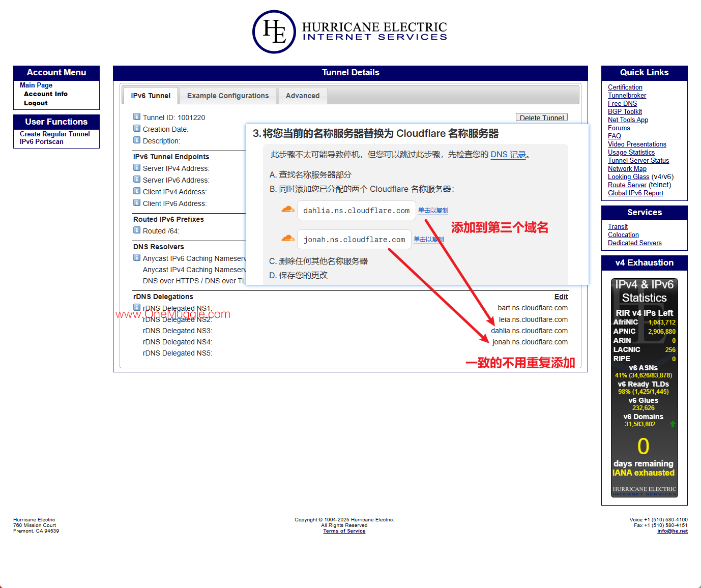Viewport: 701px width, 588px height.
Task: Click the Cloudflare cloud icon beside jonah nameserver
Action: click(x=288, y=238)
